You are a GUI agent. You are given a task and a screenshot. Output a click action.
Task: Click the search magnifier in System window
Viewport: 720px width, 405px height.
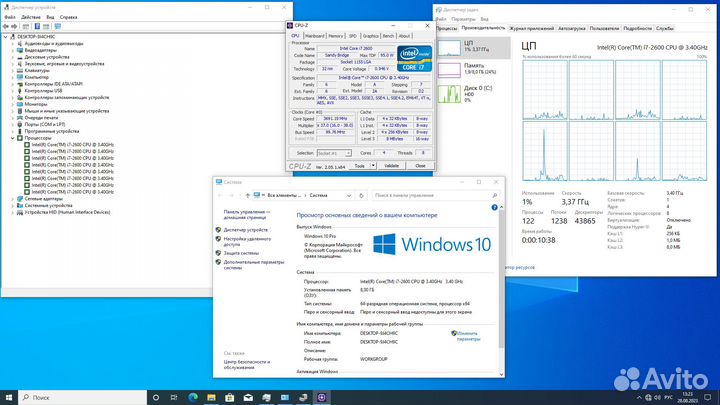click(x=495, y=196)
